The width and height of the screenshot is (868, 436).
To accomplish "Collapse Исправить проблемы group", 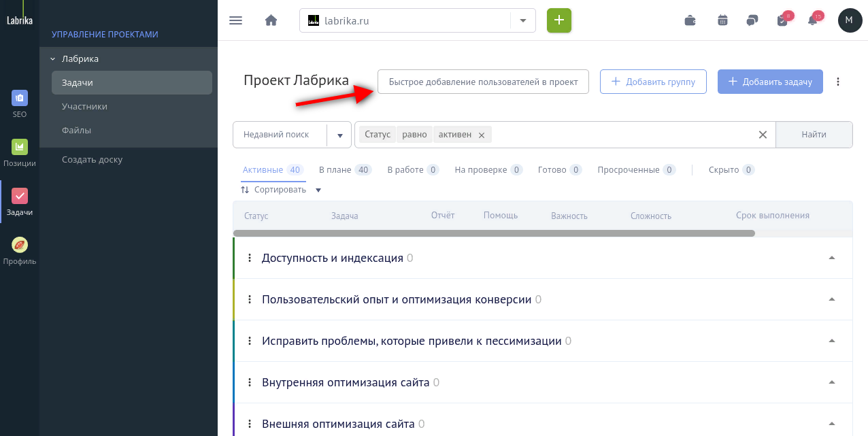I will (831, 341).
